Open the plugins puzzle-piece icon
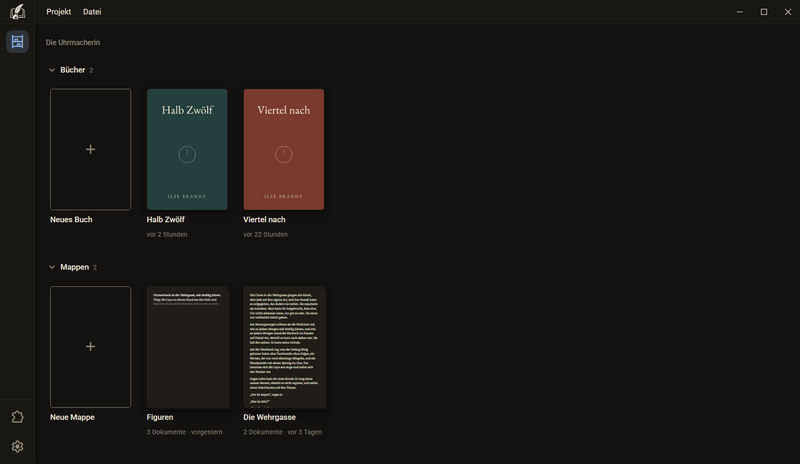Screen dimensions: 800x464 point(17,417)
